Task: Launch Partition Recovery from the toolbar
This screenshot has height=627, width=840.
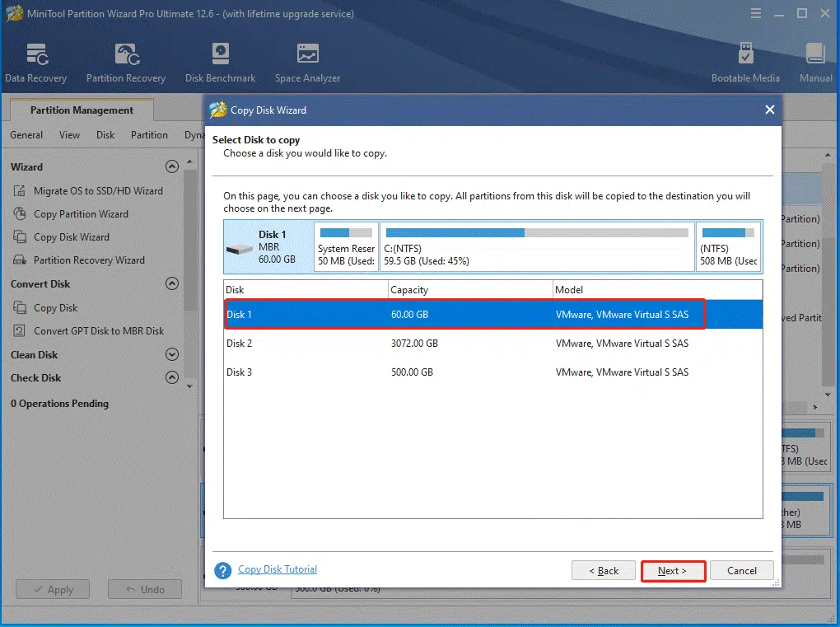Action: point(125,62)
